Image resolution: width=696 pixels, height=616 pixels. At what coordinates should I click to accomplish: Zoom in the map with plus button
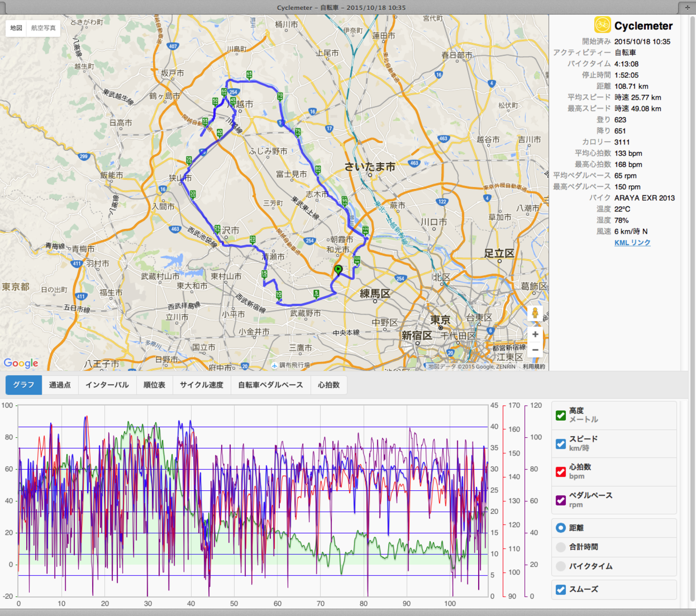pyautogui.click(x=535, y=334)
